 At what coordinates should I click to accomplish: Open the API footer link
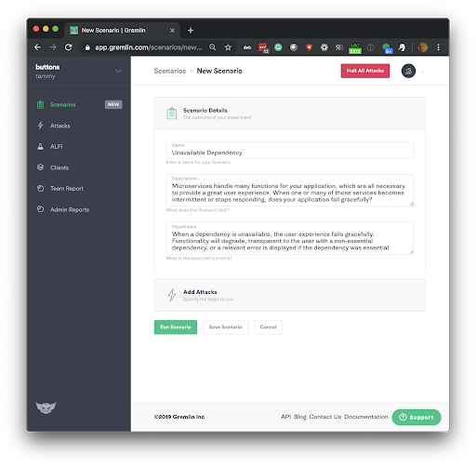pyautogui.click(x=285, y=417)
